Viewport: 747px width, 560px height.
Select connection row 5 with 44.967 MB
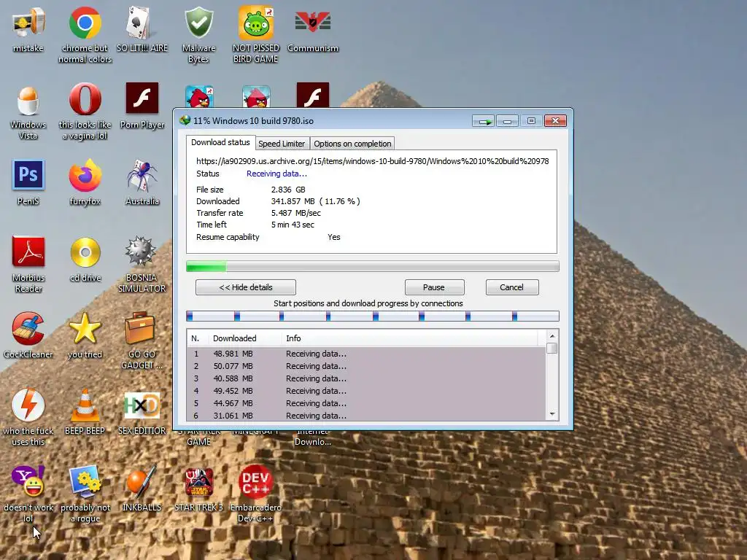click(x=367, y=403)
